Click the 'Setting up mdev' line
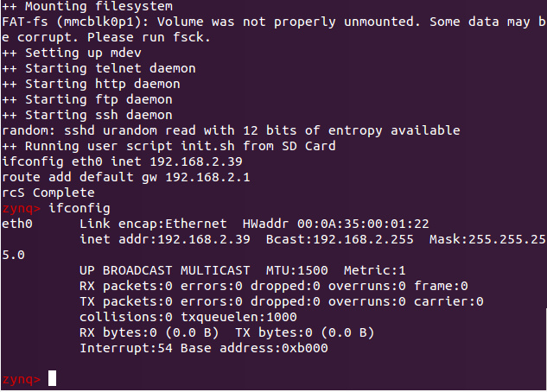Image resolution: width=547 pixels, height=392 pixels. tap(71, 53)
